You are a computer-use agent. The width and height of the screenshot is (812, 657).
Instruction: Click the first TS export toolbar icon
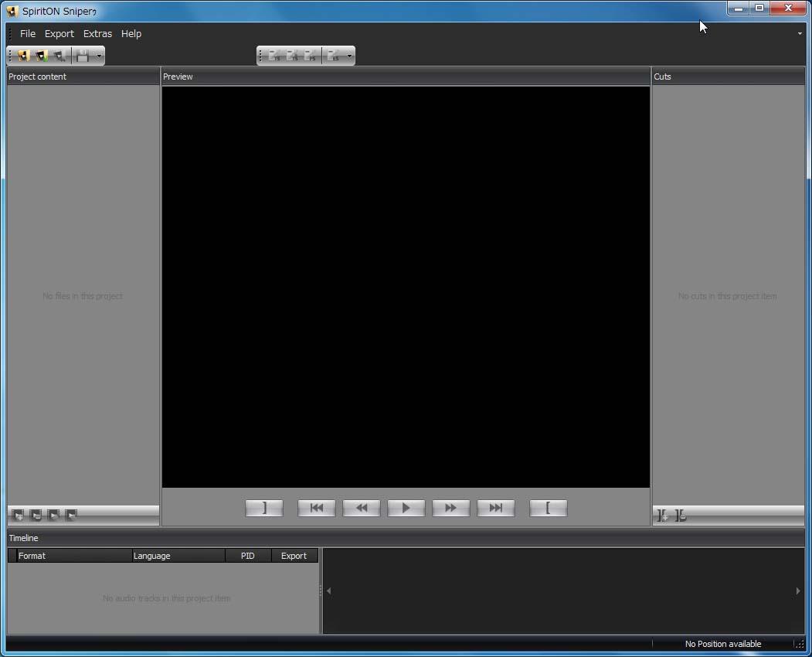pos(274,56)
